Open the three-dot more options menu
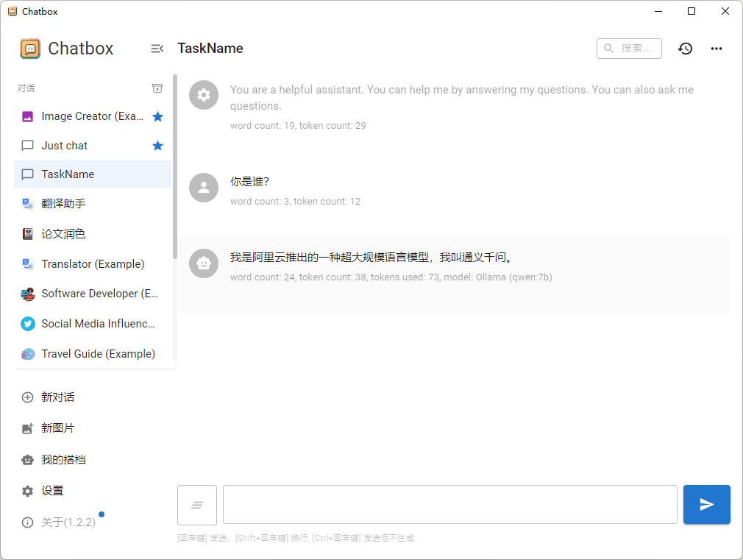743x560 pixels. pos(717,49)
